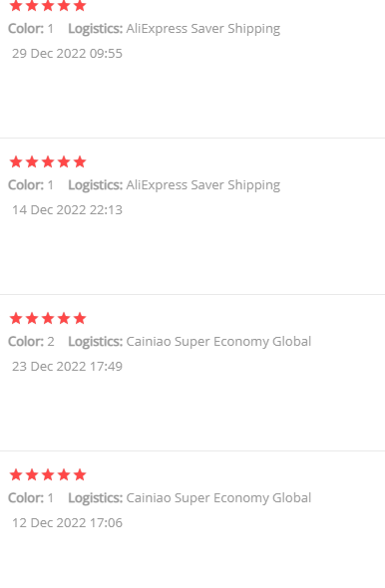Click Cainiao Super Economy Global in 12 Dec review
Image resolution: width=385 pixels, height=588 pixels.
click(218, 498)
